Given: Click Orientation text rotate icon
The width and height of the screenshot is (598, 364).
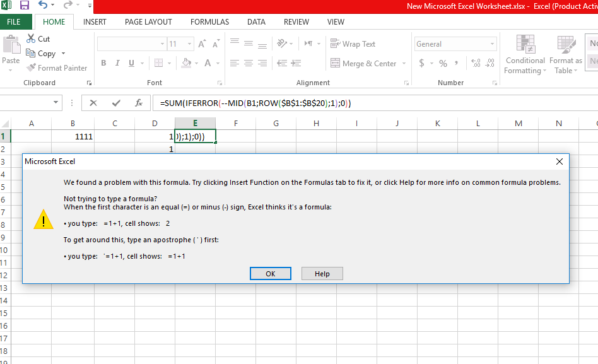Looking at the screenshot, I should click(x=282, y=44).
